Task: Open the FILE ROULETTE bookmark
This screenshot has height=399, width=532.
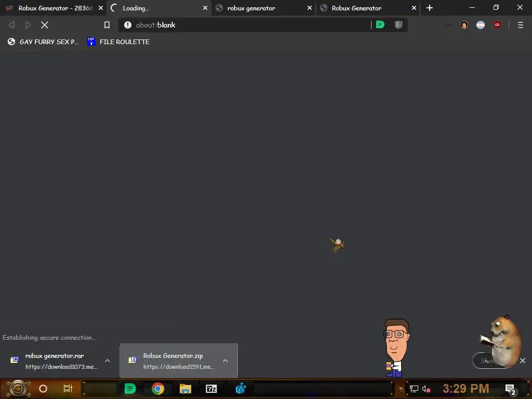Action: point(118,42)
